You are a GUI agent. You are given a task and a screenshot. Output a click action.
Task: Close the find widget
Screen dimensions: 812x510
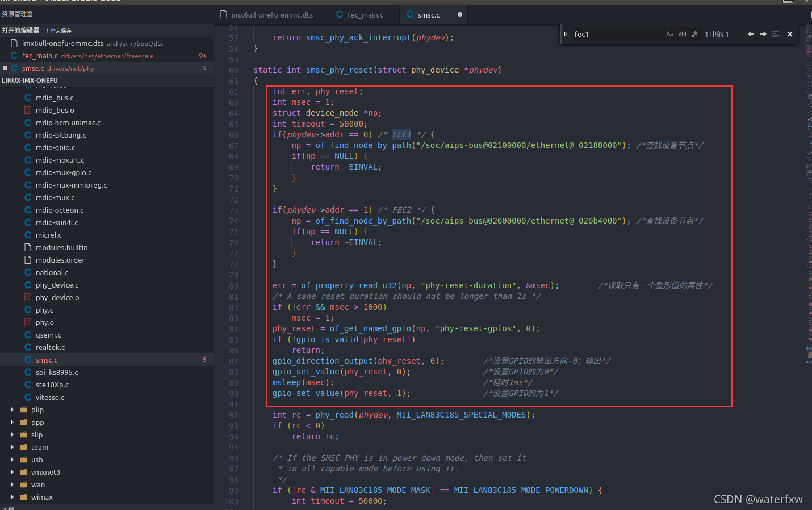coord(790,34)
